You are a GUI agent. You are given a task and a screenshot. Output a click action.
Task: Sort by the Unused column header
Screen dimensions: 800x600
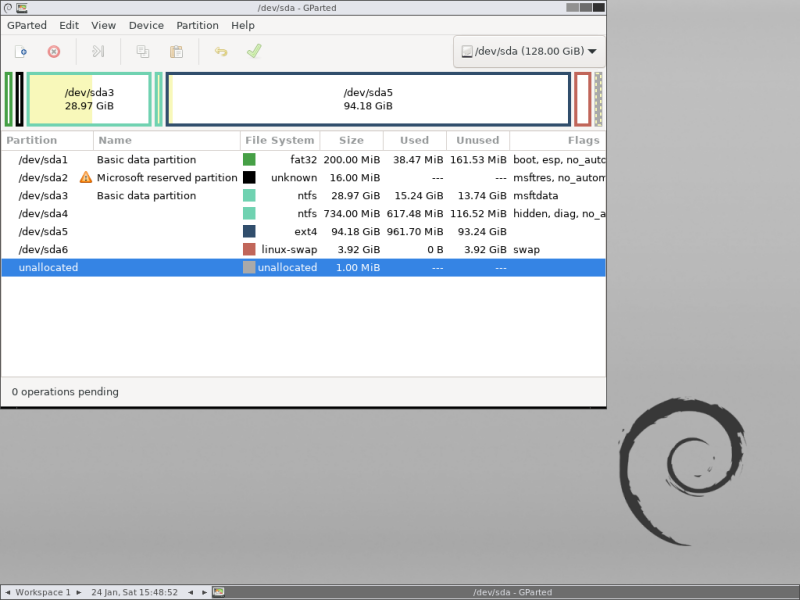[x=478, y=140]
